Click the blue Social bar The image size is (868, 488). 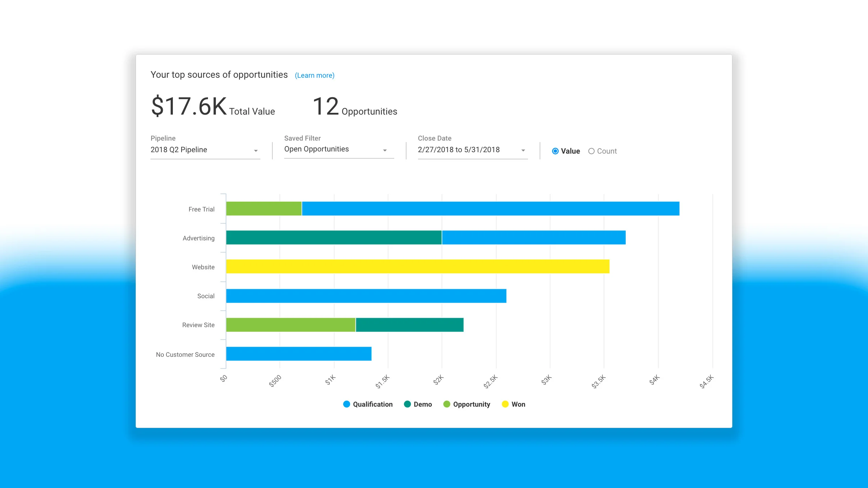366,296
